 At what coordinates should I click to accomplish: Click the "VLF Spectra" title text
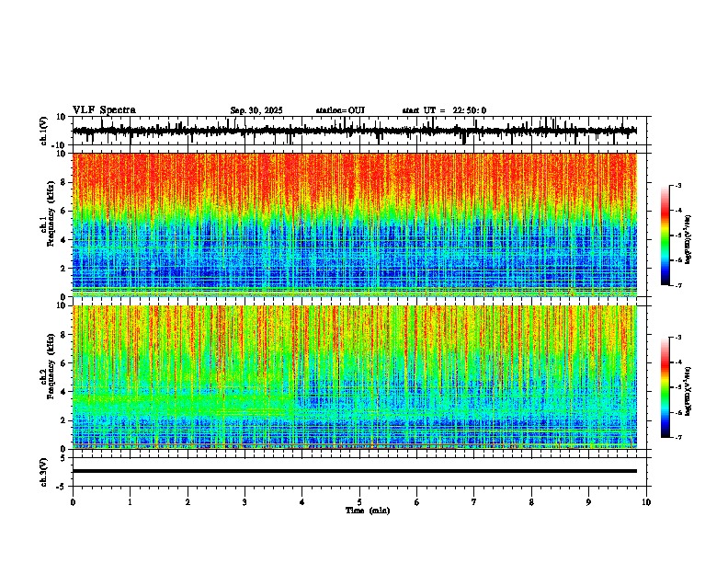pos(104,110)
